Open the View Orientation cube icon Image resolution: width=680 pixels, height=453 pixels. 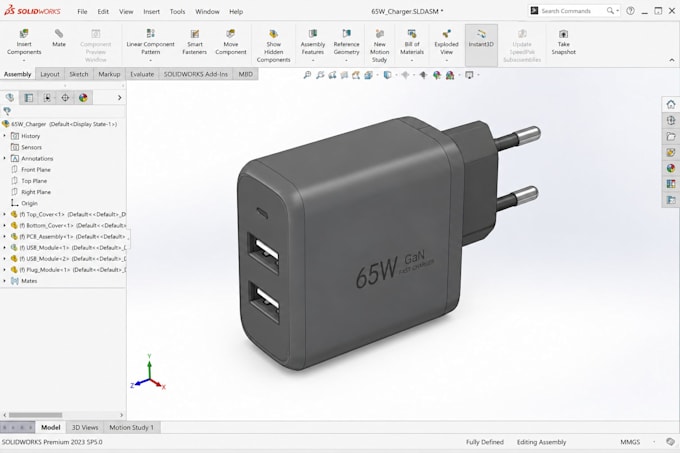point(369,75)
